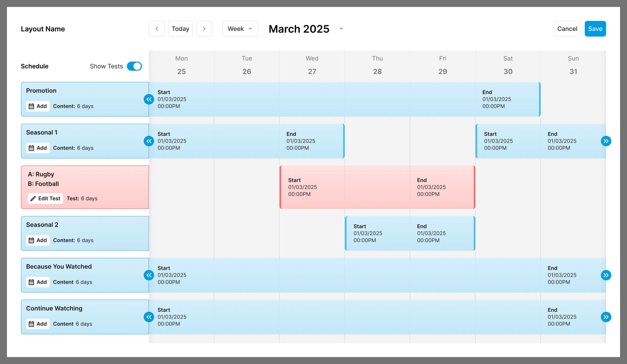Click Because You Watched left double-chevron
This screenshot has width=627, height=364.
click(149, 275)
